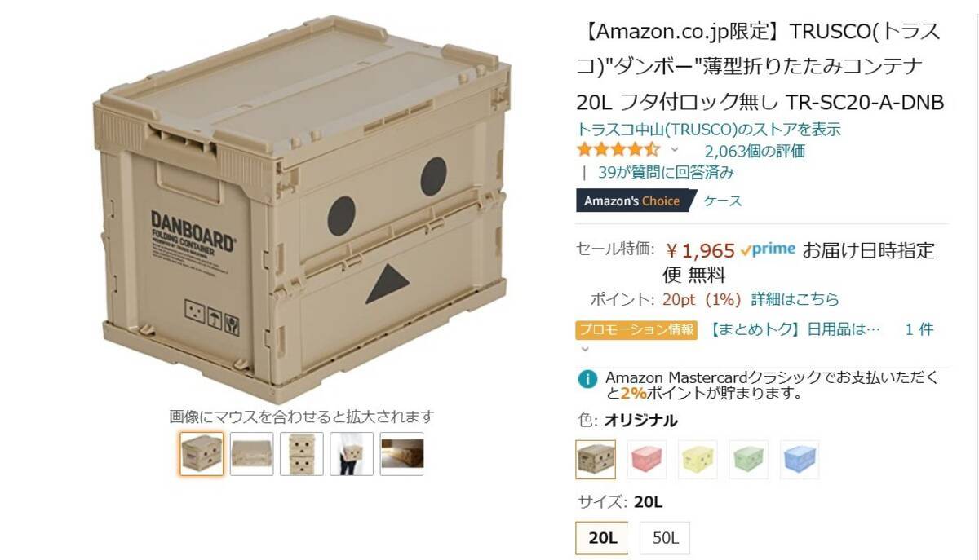Open the 1 件 promotion count link
The height and width of the screenshot is (560, 979).
coord(919,329)
